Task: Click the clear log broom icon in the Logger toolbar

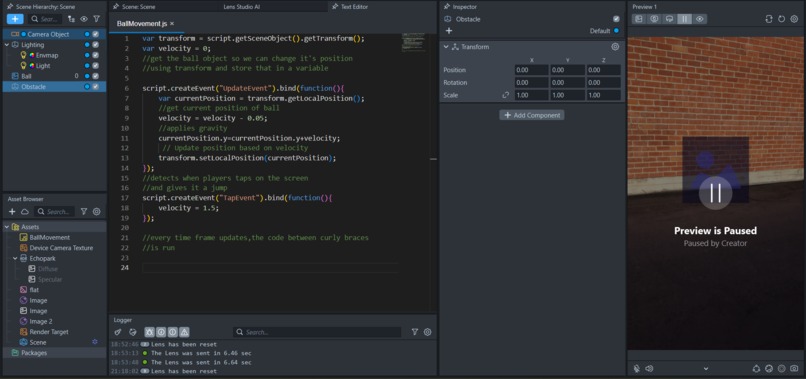Action: tap(118, 332)
